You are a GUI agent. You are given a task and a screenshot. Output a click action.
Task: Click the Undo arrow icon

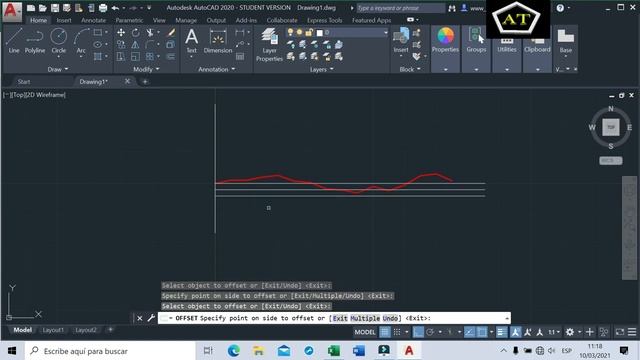(x=115, y=8)
